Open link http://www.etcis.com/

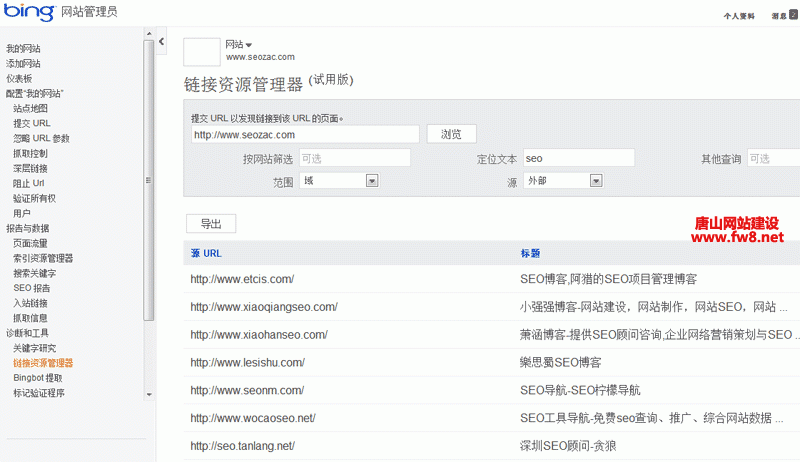tap(242, 279)
